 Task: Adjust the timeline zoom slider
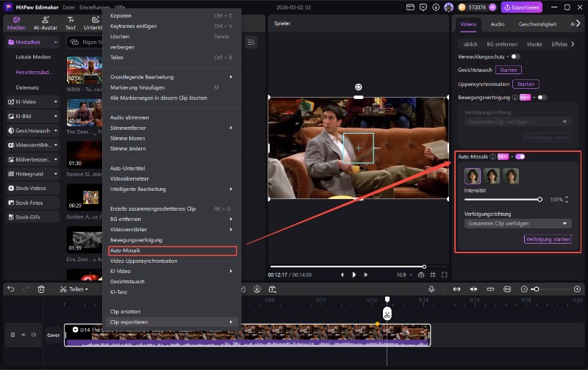click(550, 289)
